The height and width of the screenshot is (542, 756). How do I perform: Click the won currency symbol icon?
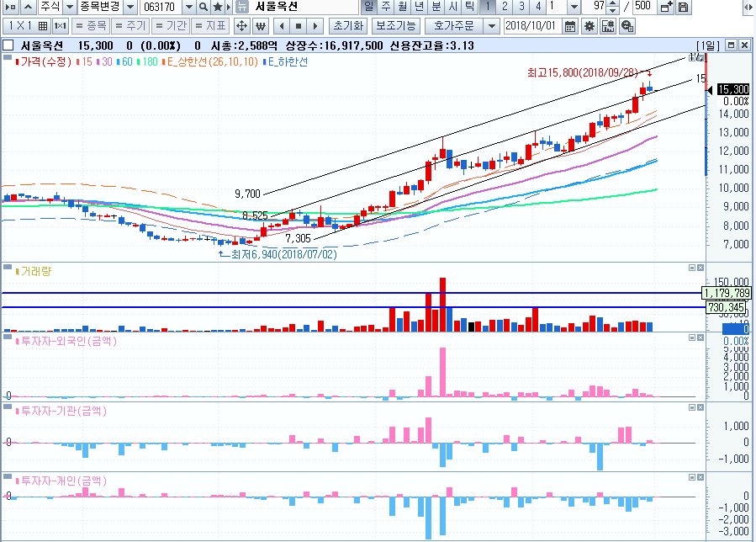pyautogui.click(x=261, y=25)
